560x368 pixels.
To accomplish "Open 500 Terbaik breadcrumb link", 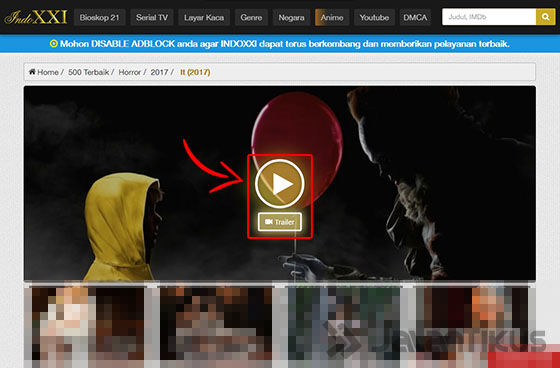I will point(88,72).
